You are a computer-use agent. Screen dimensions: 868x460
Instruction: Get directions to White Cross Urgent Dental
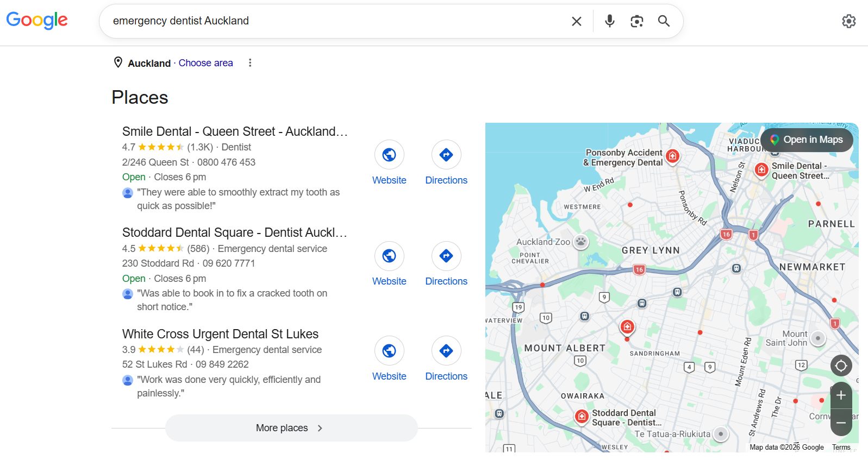tap(446, 351)
